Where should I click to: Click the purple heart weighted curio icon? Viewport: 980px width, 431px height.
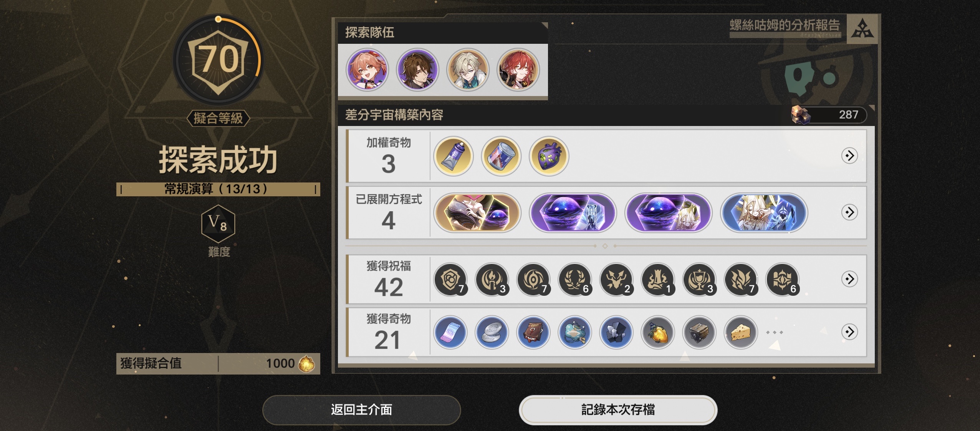point(549,156)
